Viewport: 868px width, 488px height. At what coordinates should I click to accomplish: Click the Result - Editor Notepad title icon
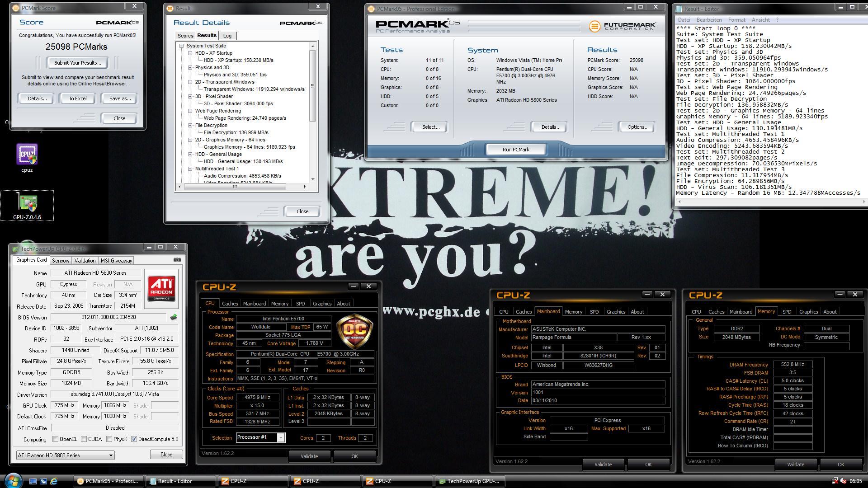point(679,9)
